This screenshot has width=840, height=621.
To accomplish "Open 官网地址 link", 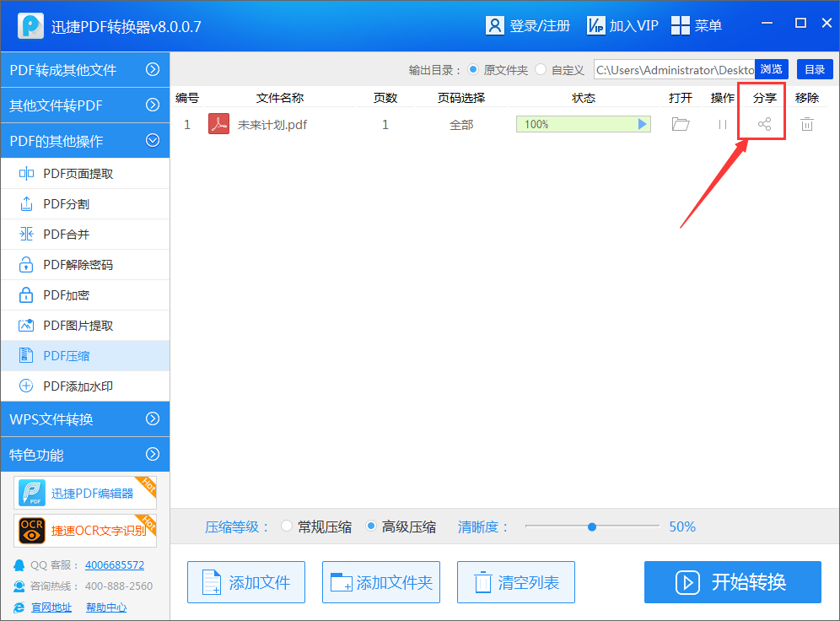I will point(51,607).
